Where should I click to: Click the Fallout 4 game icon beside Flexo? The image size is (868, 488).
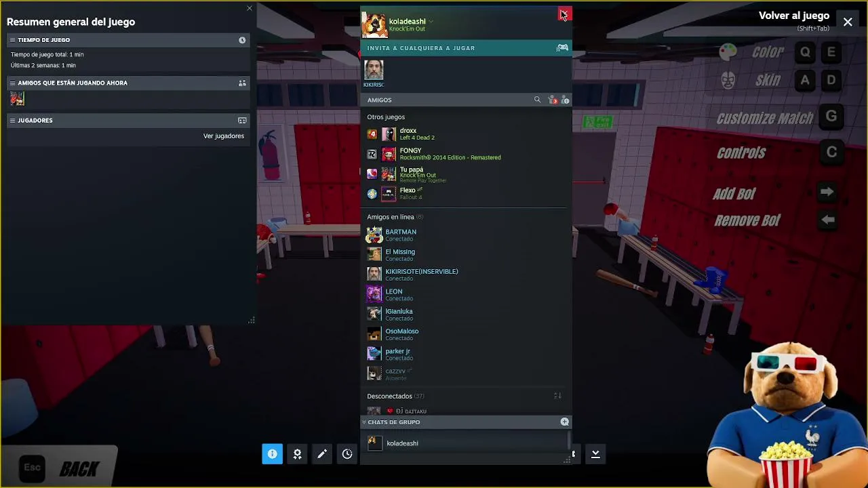[372, 195]
